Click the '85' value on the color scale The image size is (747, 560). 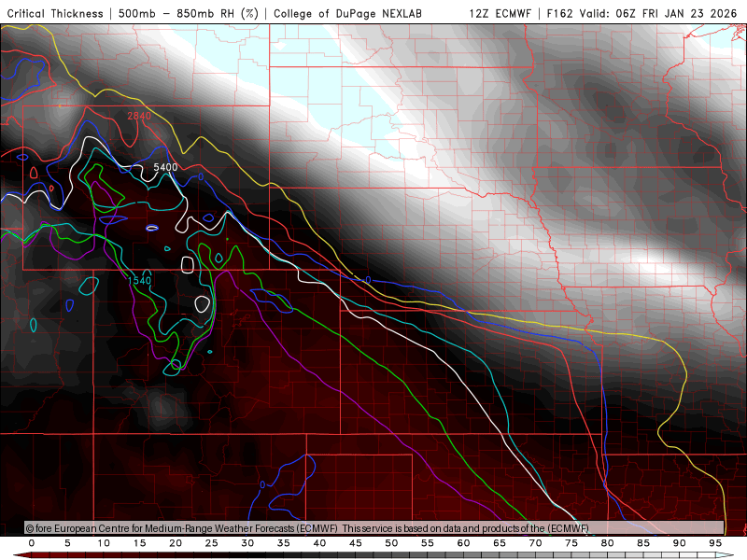[643, 543]
